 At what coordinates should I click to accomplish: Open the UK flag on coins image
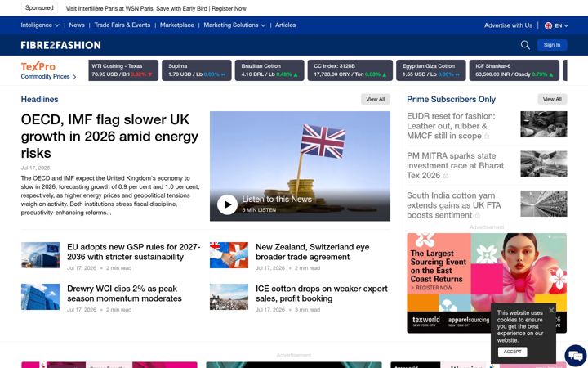(x=300, y=166)
